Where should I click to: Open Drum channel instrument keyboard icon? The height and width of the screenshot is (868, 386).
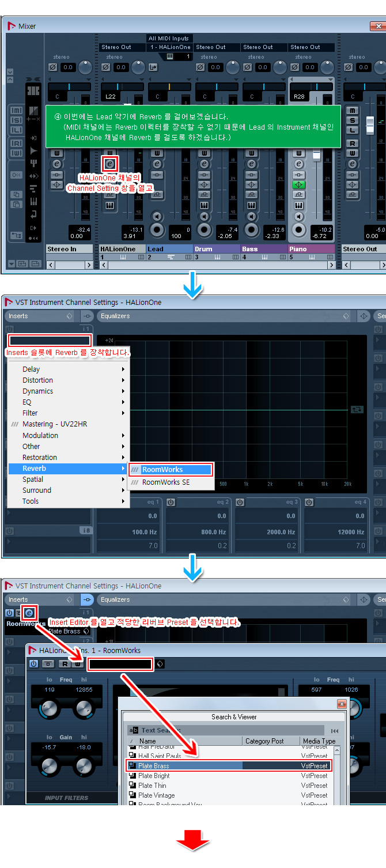click(204, 206)
